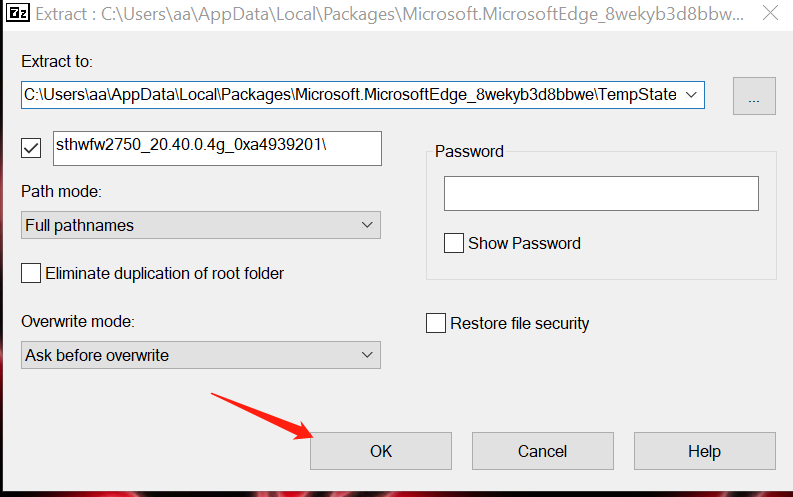
Task: Click the Cancel button
Action: click(542, 451)
